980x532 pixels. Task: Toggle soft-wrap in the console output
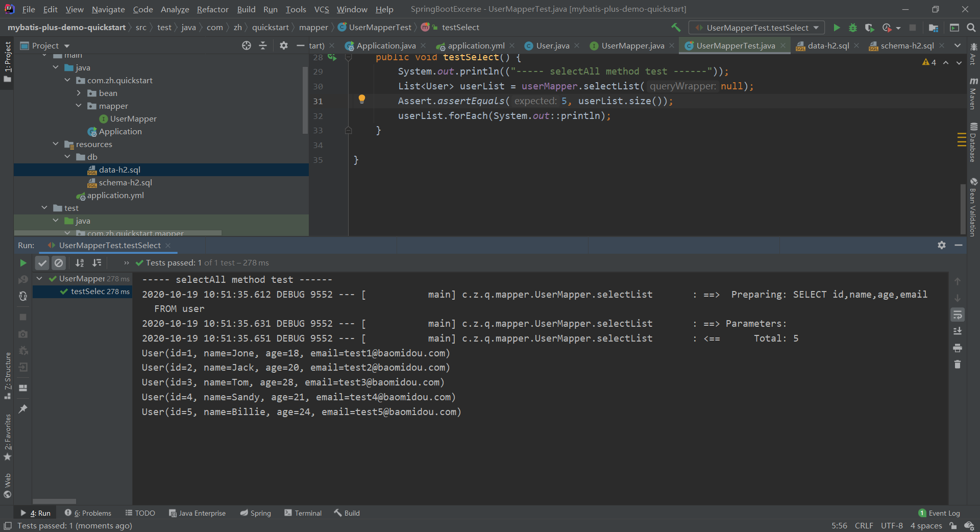click(x=958, y=315)
